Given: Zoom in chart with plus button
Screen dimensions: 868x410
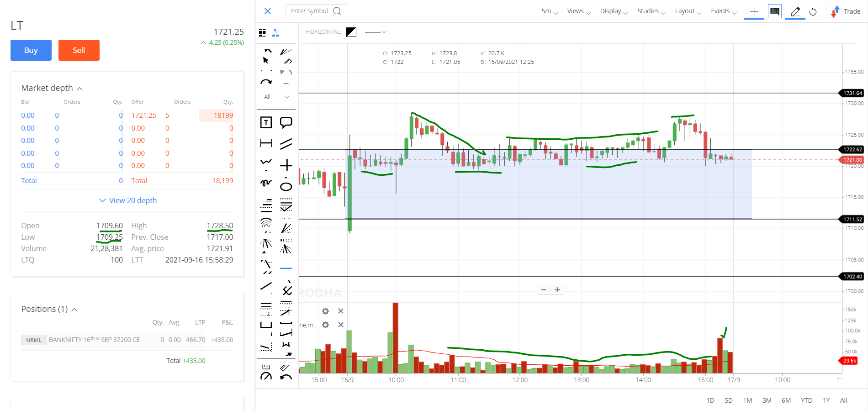Looking at the screenshot, I should click(x=557, y=289).
